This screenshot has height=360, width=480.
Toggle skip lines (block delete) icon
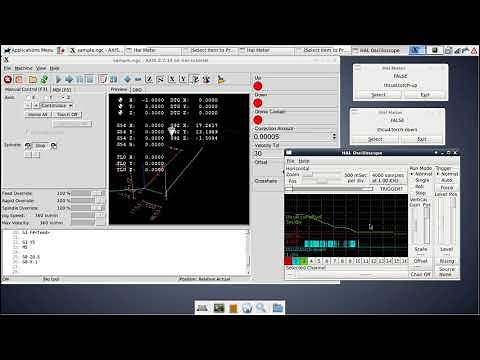pos(103,79)
